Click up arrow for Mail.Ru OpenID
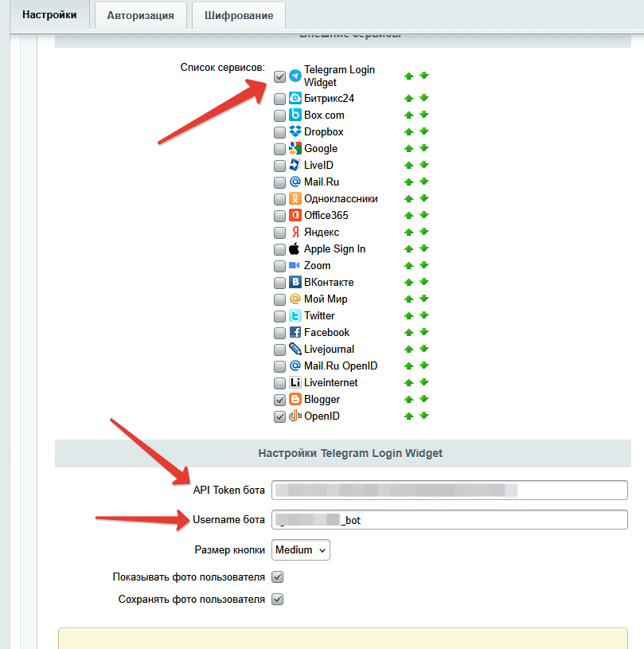Viewport: 644px width, 649px height. (409, 366)
